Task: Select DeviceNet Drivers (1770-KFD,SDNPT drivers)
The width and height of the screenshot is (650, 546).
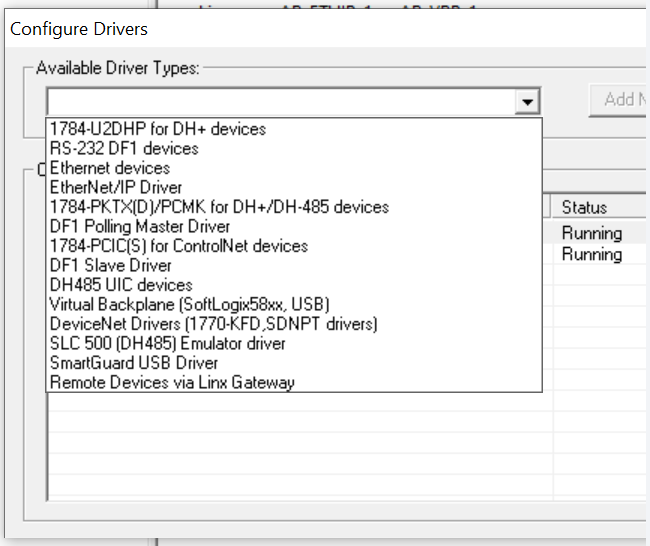Action: (294, 324)
